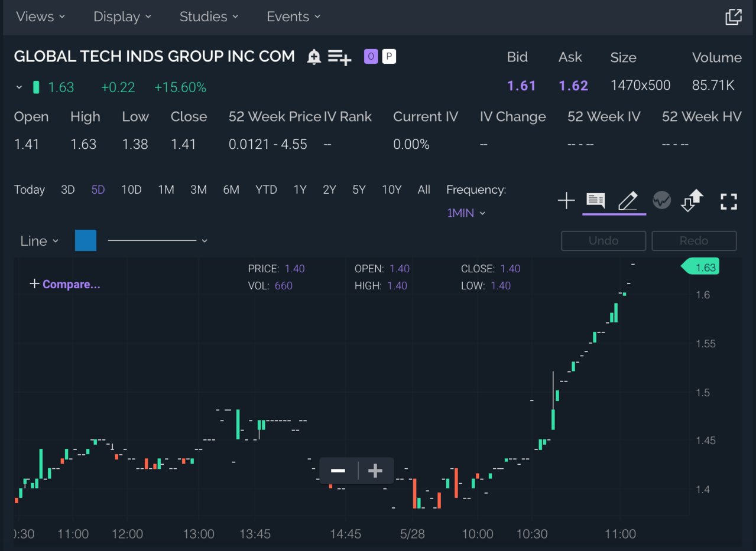This screenshot has width=756, height=551.
Task: Pick the blue drawing color swatch
Action: (86, 240)
